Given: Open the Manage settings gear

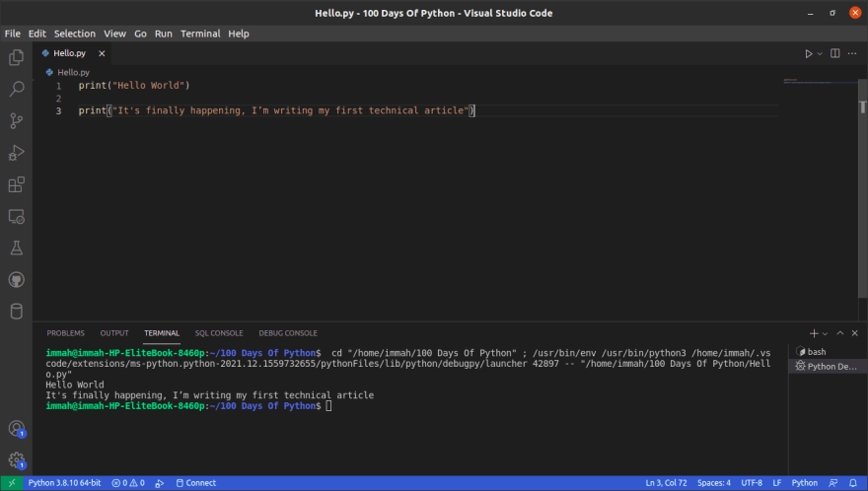Looking at the screenshot, I should point(17,460).
